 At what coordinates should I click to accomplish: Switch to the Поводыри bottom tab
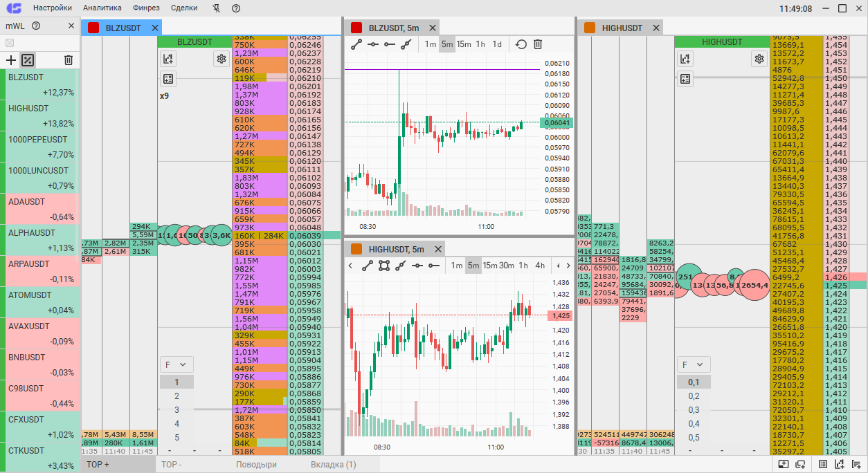256,465
